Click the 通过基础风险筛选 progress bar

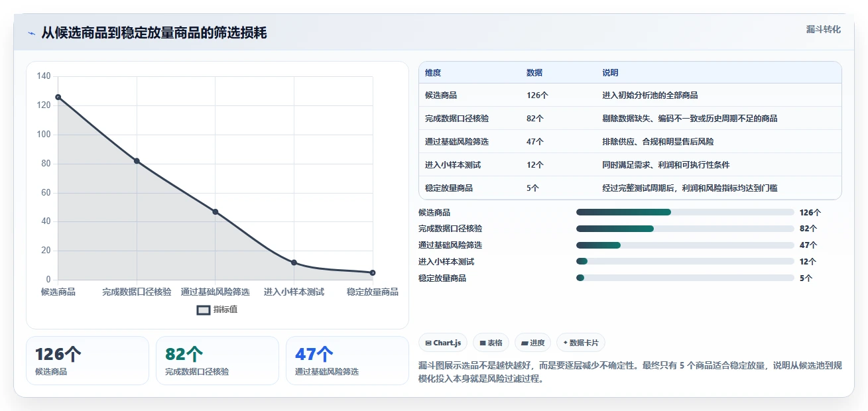click(685, 245)
